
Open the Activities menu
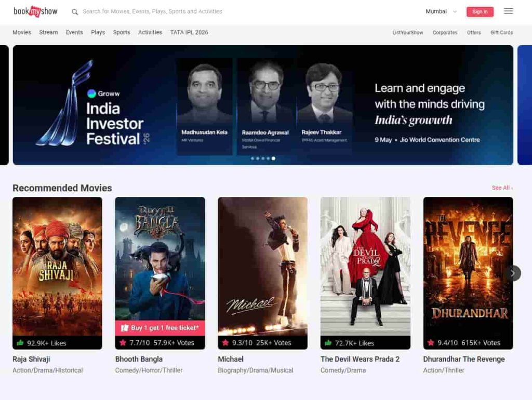tap(150, 32)
